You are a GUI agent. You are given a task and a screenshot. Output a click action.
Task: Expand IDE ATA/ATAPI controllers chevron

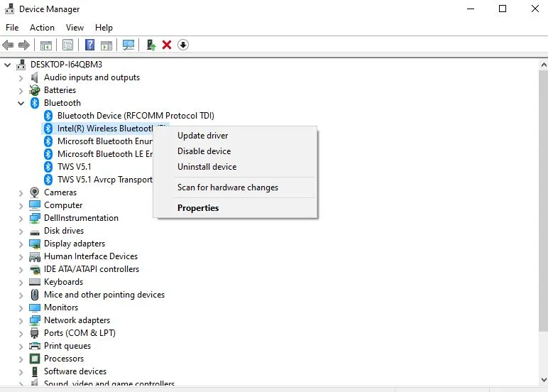(x=21, y=269)
